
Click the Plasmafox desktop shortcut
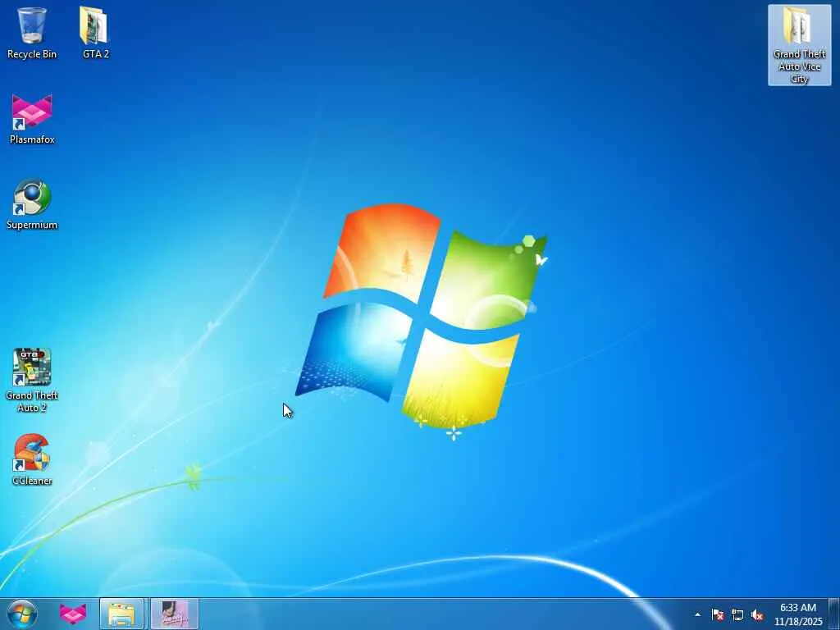(x=32, y=119)
